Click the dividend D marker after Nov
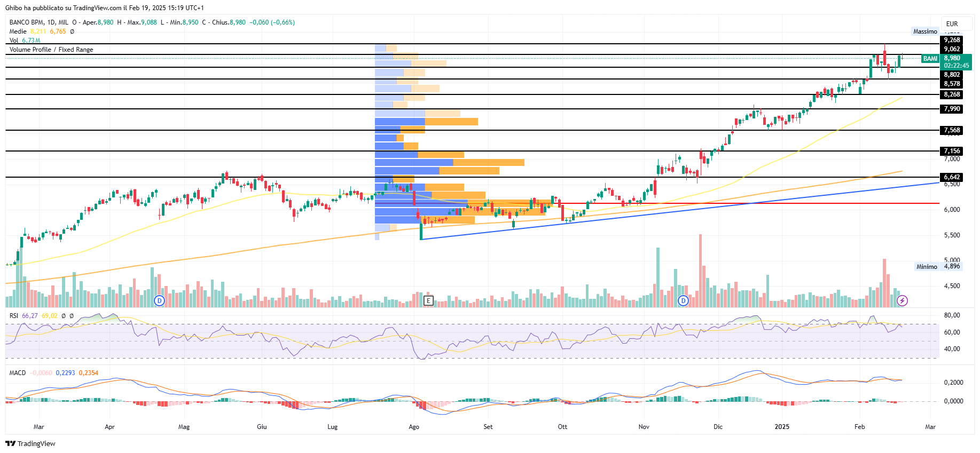 (683, 301)
